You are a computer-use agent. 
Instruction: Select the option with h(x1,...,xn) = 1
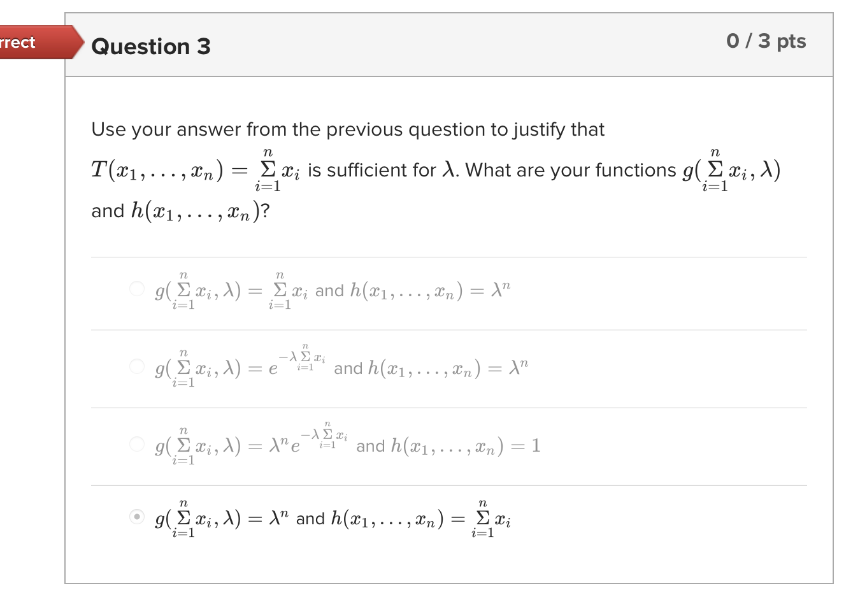point(136,444)
